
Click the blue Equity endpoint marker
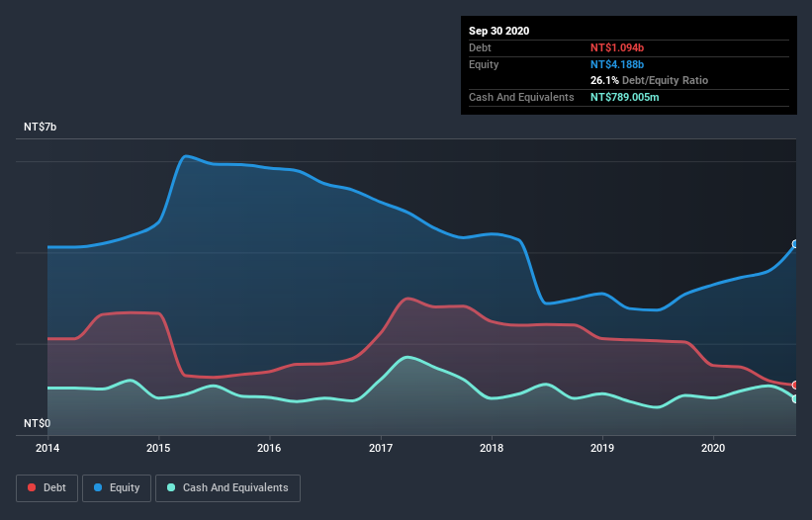click(796, 244)
